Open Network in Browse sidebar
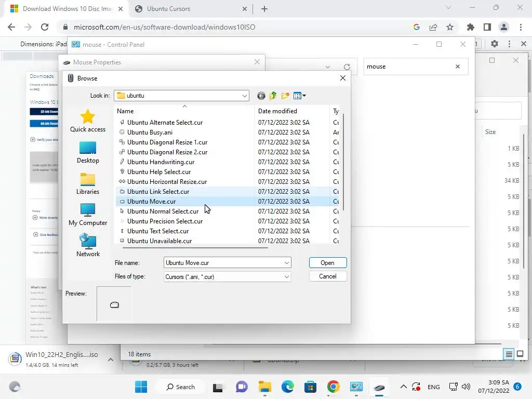This screenshot has width=532, height=399. [x=87, y=246]
